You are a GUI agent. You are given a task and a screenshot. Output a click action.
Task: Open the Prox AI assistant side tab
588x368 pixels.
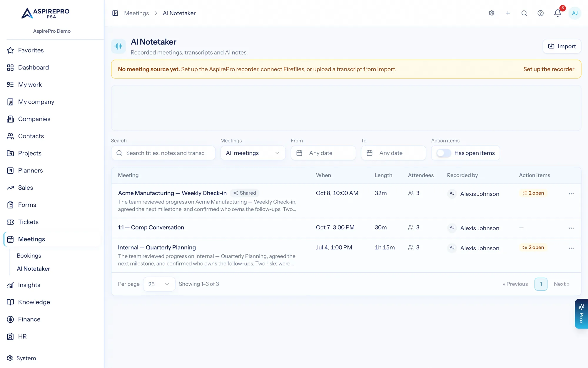(x=581, y=314)
